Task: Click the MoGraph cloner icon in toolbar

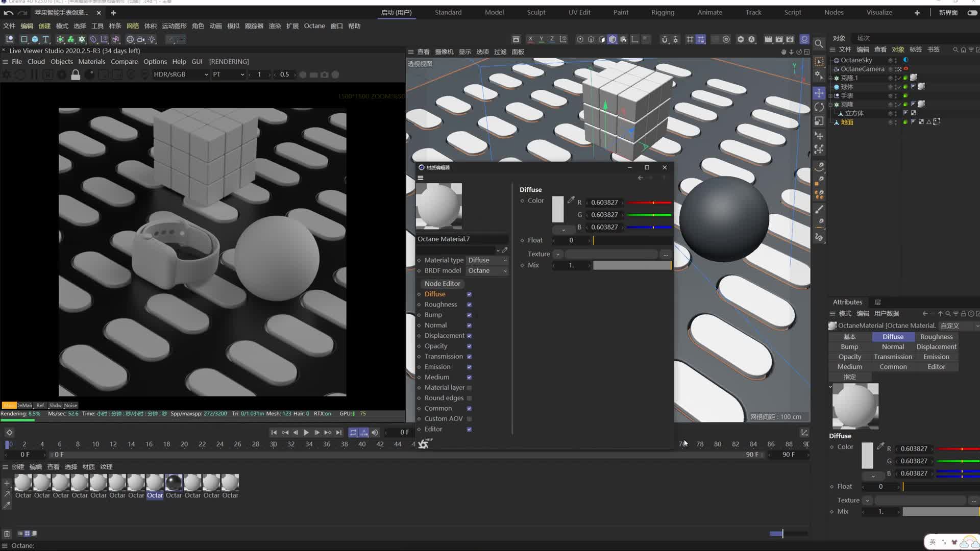Action: (82, 39)
